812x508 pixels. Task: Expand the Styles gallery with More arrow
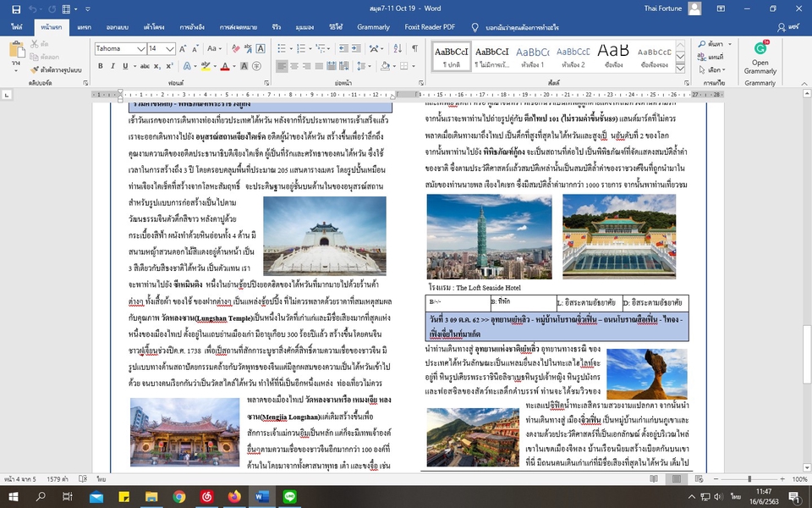click(x=680, y=69)
